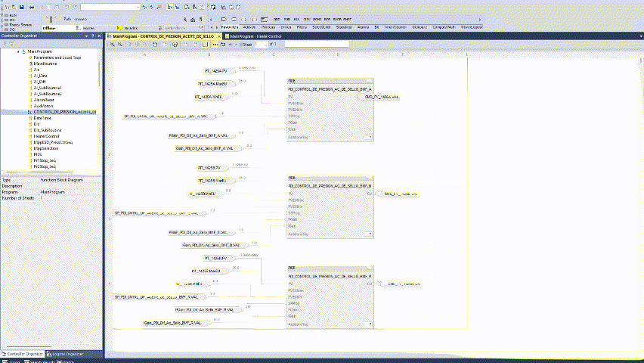
Task: Select the Favorites instruction tab
Action: (231, 26)
